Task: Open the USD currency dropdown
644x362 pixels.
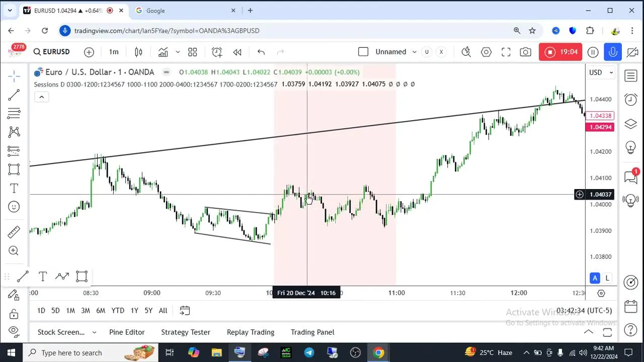Action: [601, 72]
